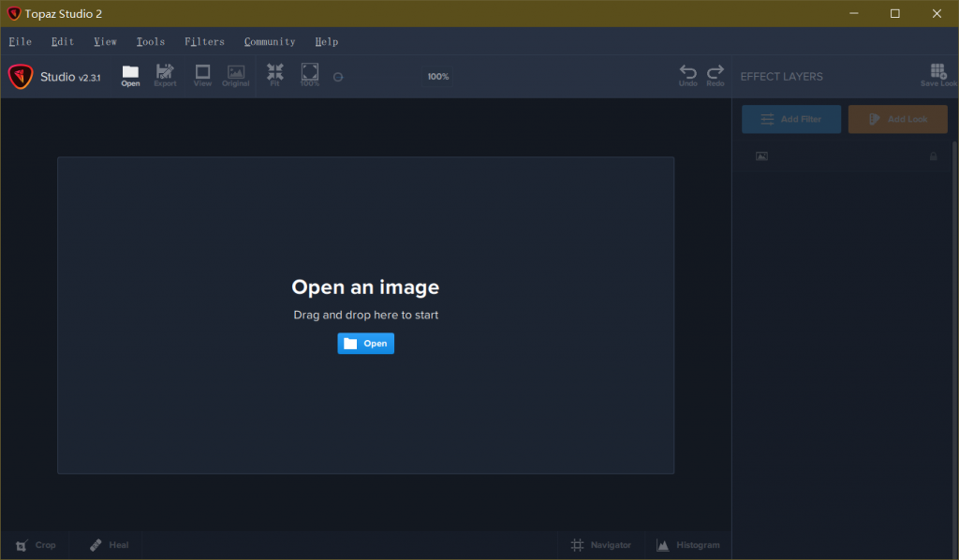Click the orange Add Look button

[897, 119]
